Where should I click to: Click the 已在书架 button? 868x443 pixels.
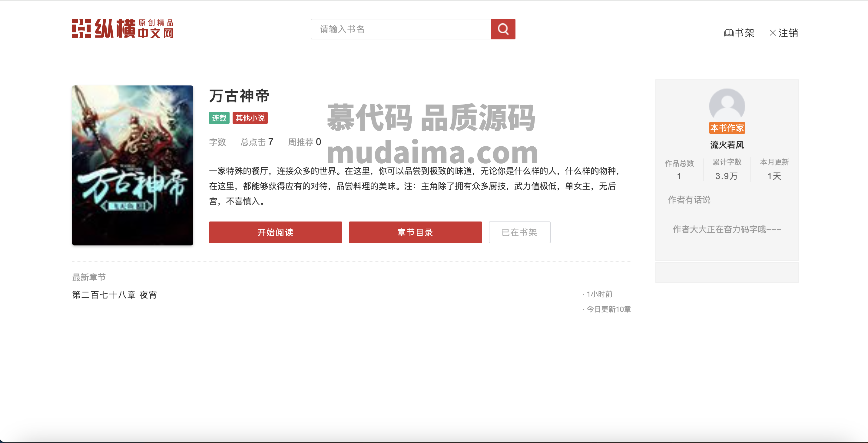click(519, 232)
